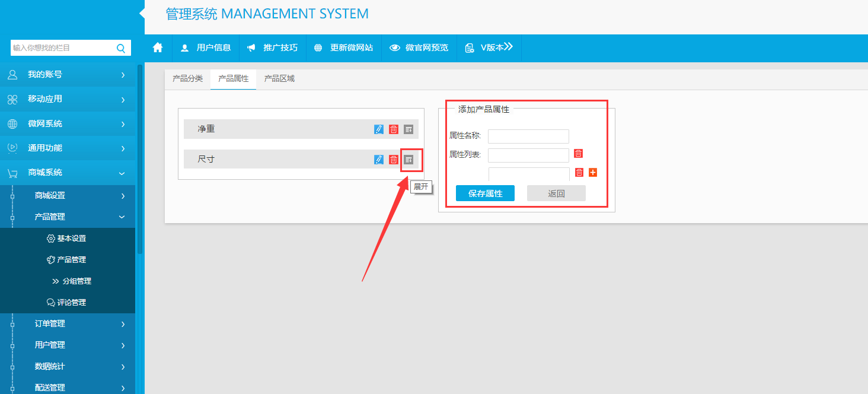Click the 返回 button

[x=556, y=193]
